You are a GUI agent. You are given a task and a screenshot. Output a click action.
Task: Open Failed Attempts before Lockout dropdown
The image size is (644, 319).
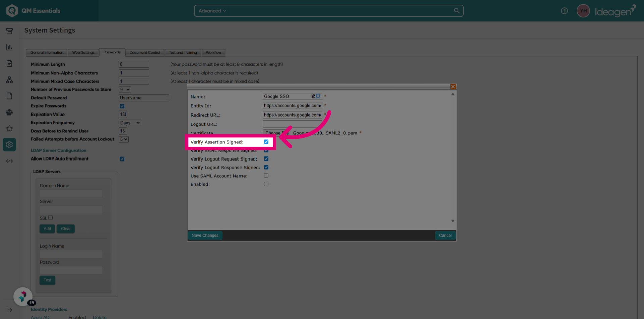tap(124, 139)
